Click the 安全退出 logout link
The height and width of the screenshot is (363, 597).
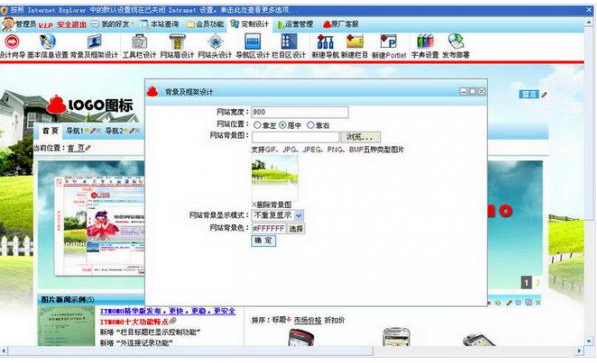tap(72, 25)
